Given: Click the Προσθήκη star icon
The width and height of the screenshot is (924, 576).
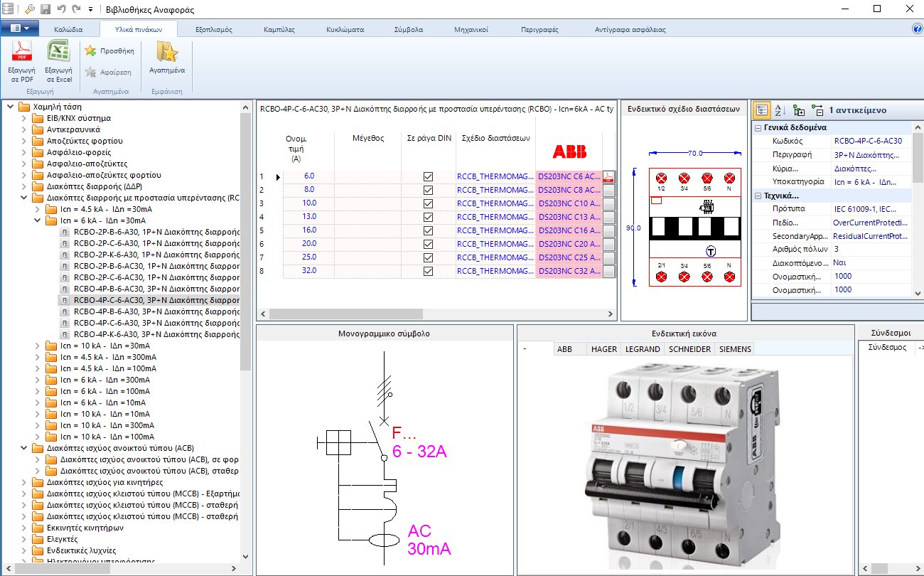Looking at the screenshot, I should [x=90, y=51].
